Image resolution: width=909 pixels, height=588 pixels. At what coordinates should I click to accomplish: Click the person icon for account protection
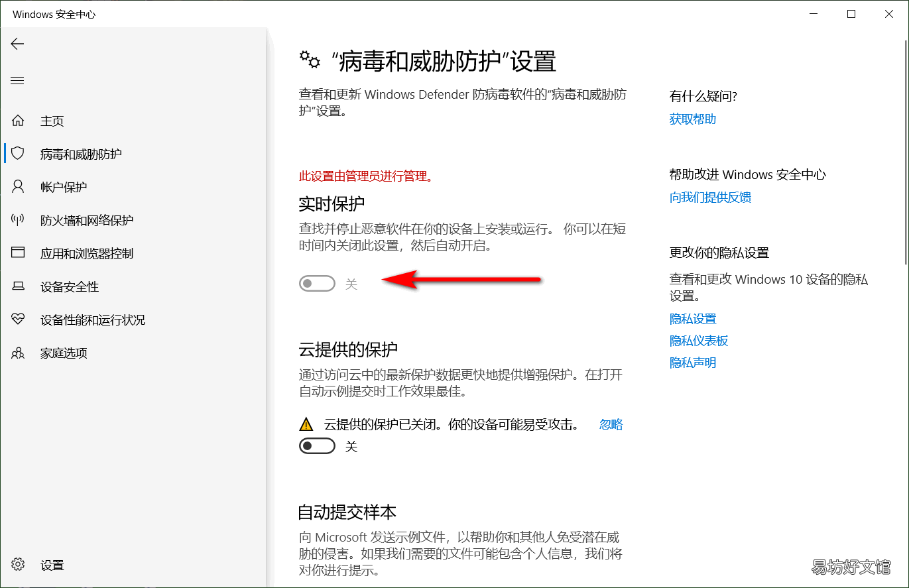point(18,187)
